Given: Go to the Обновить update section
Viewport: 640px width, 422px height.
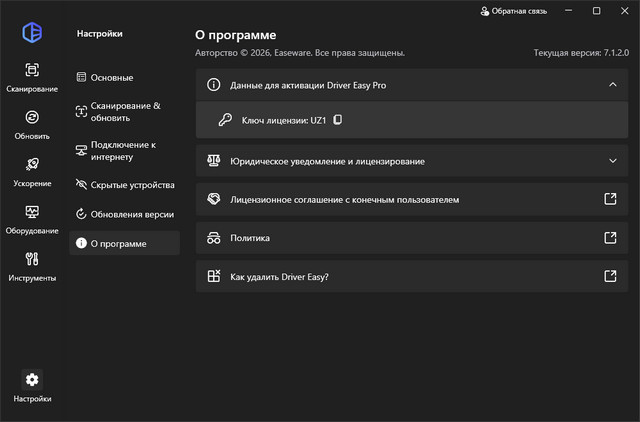Looking at the screenshot, I should point(32,124).
